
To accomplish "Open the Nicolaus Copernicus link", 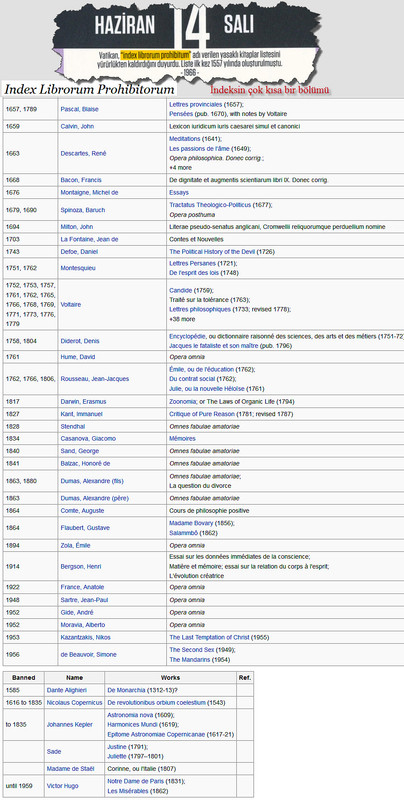I will pyautogui.click(x=74, y=703).
